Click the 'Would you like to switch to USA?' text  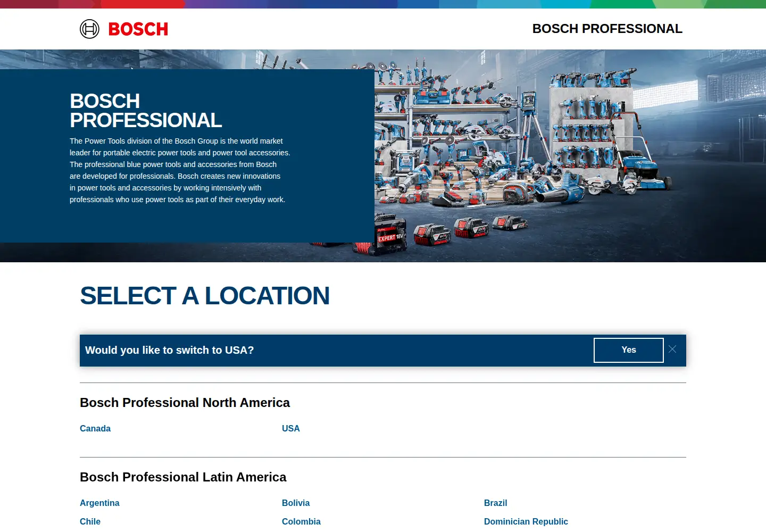pos(170,350)
